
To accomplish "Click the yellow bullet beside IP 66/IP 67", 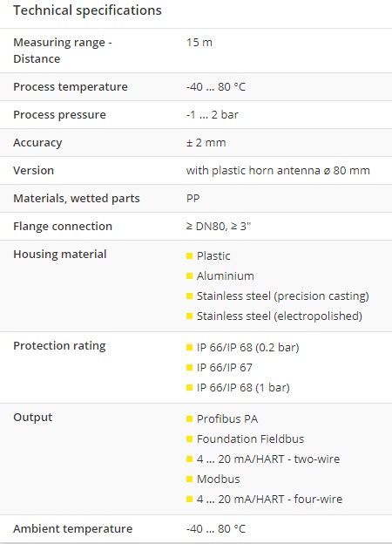I will [189, 367].
